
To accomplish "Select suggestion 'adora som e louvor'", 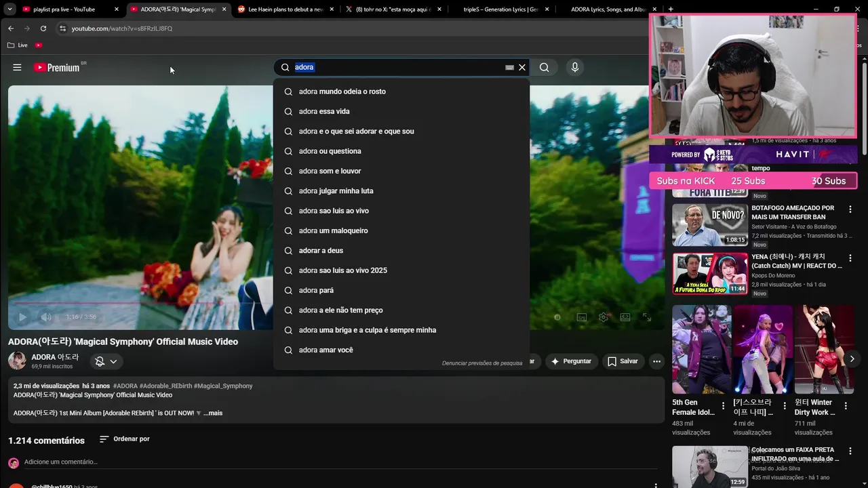I will pyautogui.click(x=401, y=171).
